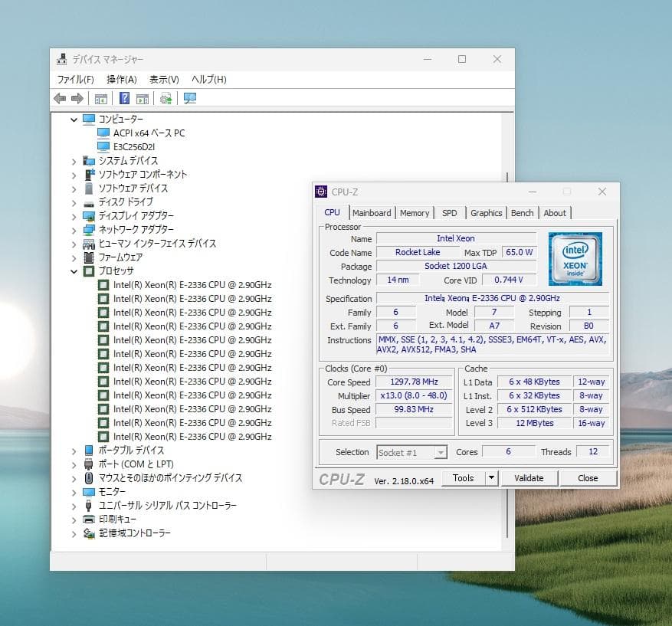672x626 pixels.
Task: Click the Forward arrow in Device Manager toolbar
Action: [x=77, y=99]
